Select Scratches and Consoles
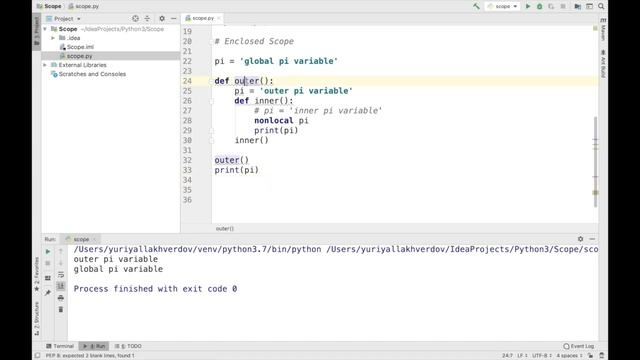 (x=88, y=74)
